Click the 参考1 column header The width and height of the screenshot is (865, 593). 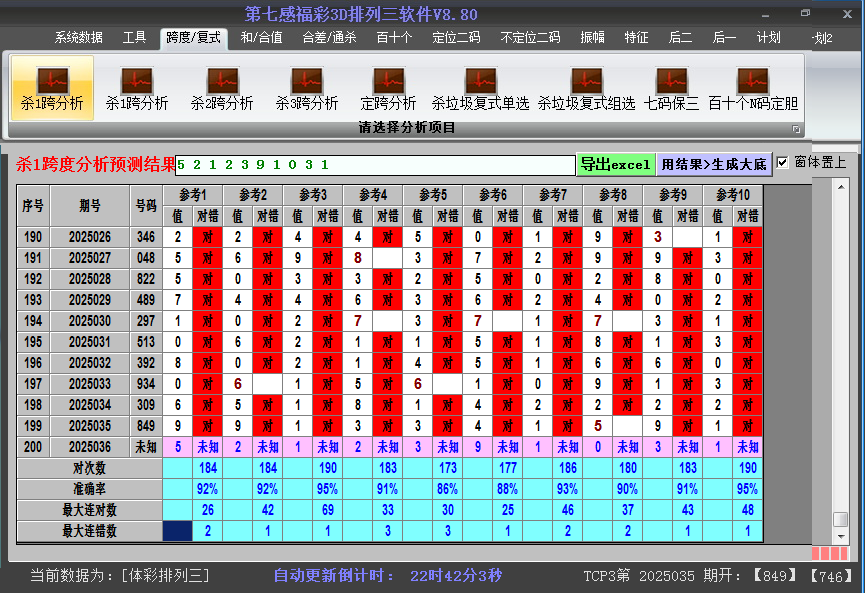click(x=193, y=195)
